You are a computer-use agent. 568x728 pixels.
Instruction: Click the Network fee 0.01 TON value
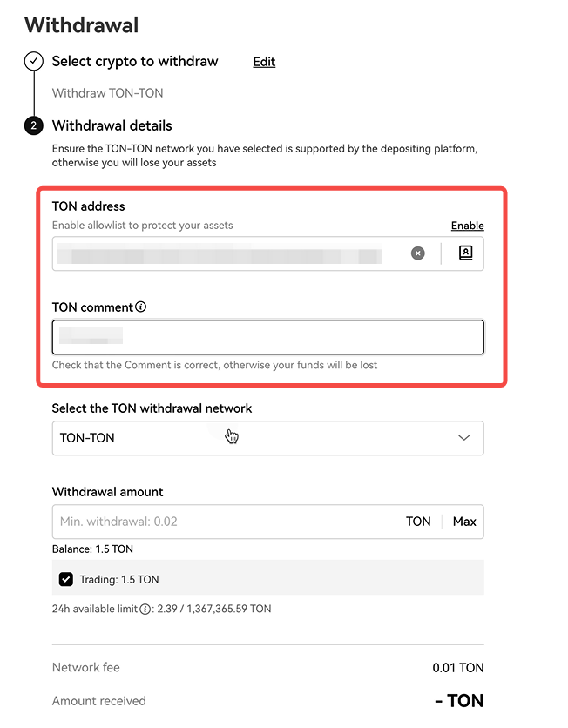point(458,668)
